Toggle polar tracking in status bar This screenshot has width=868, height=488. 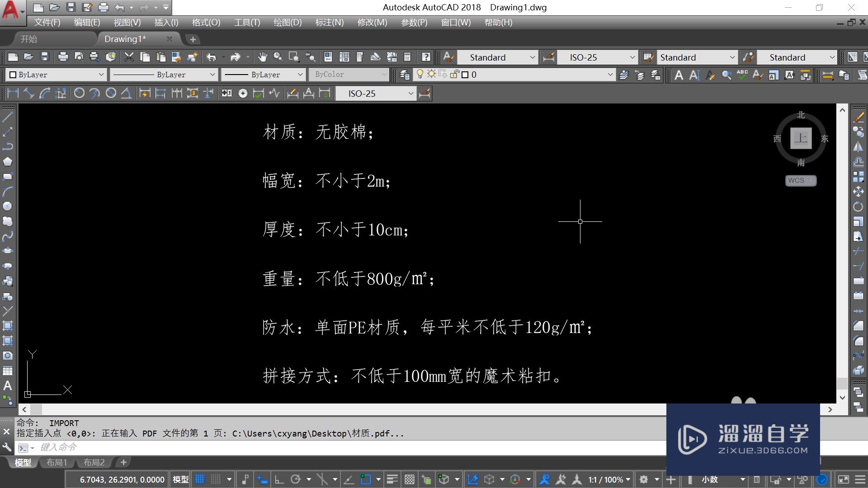pos(296,479)
